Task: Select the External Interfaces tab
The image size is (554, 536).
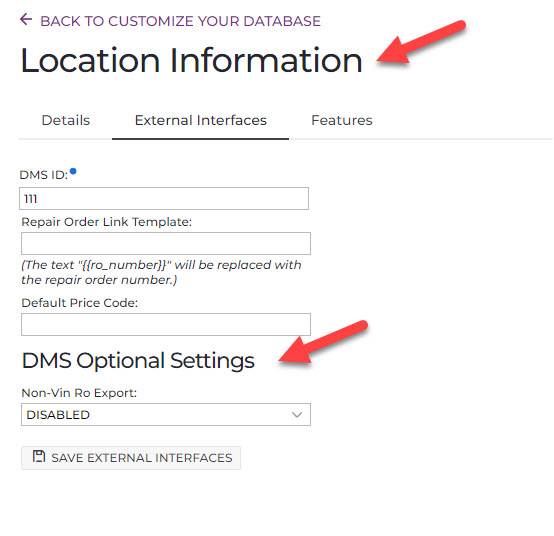Action: coord(200,120)
